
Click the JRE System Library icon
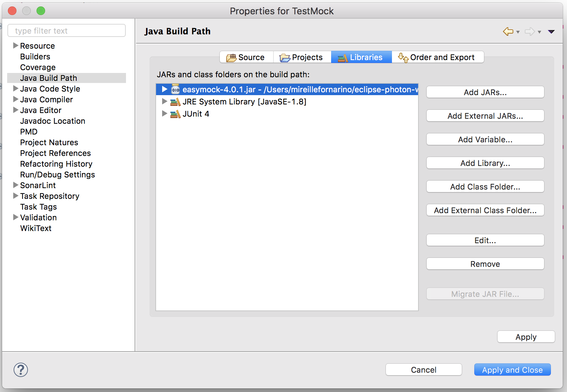[x=175, y=102]
